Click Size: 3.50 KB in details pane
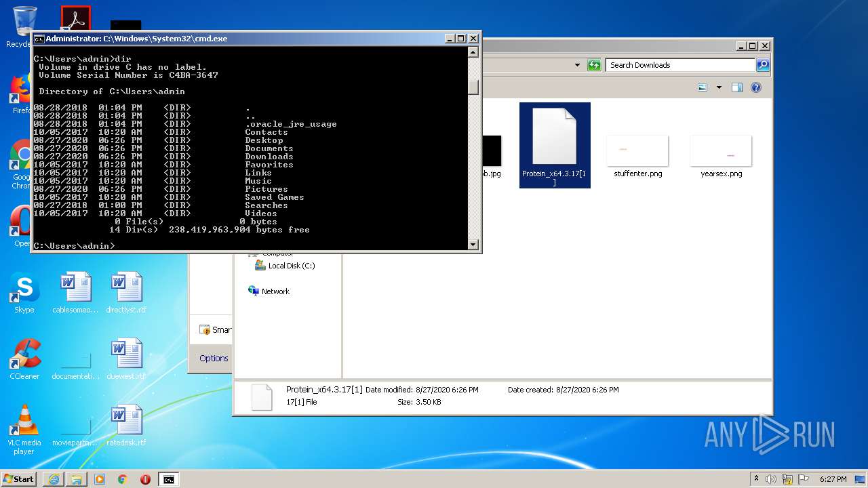Screen dimensions: 868x488 coord(419,402)
